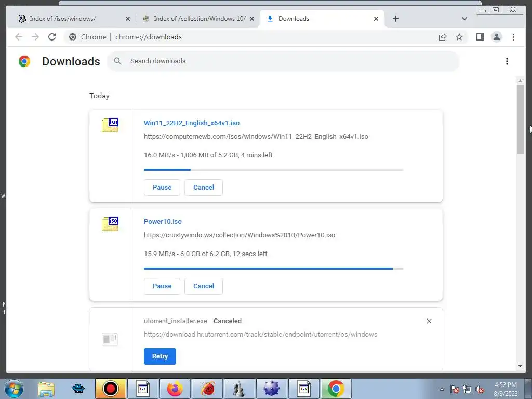Open the red record button taskbar app
Screen dimensions: 532x399
coord(110,389)
